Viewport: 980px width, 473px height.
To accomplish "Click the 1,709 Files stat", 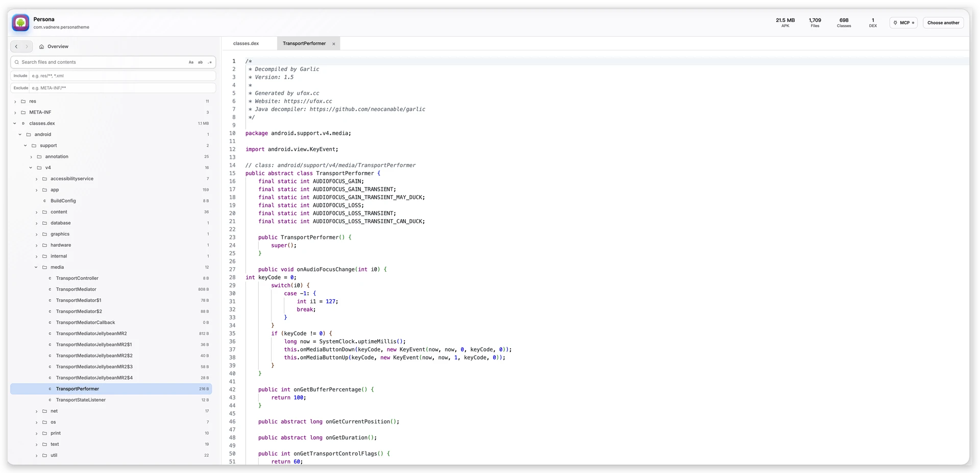I will (x=815, y=22).
